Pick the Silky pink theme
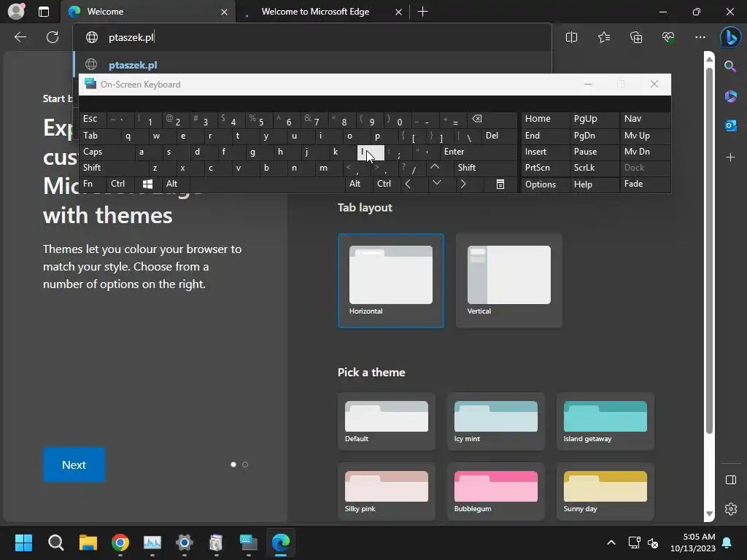Image resolution: width=747 pixels, height=560 pixels. point(387,491)
